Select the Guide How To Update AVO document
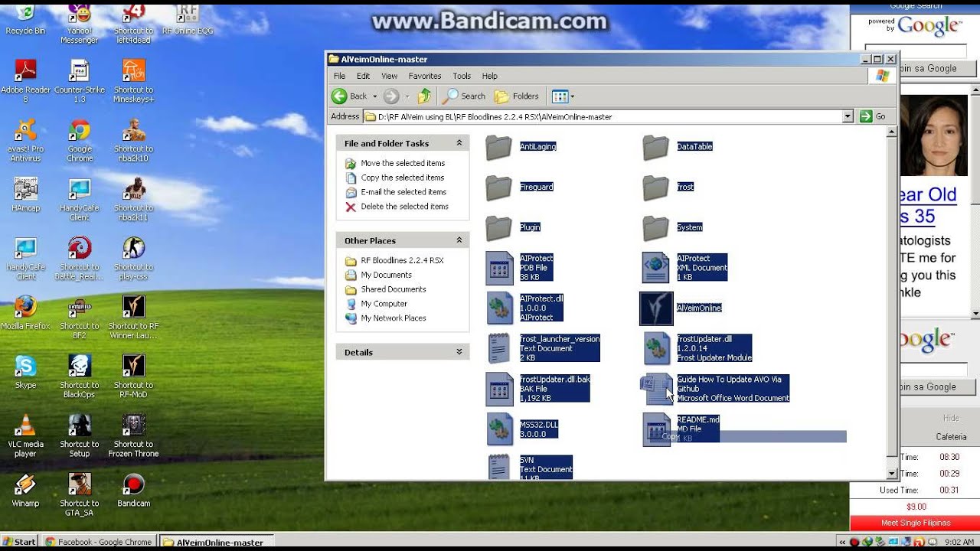The image size is (980, 551). tap(656, 389)
